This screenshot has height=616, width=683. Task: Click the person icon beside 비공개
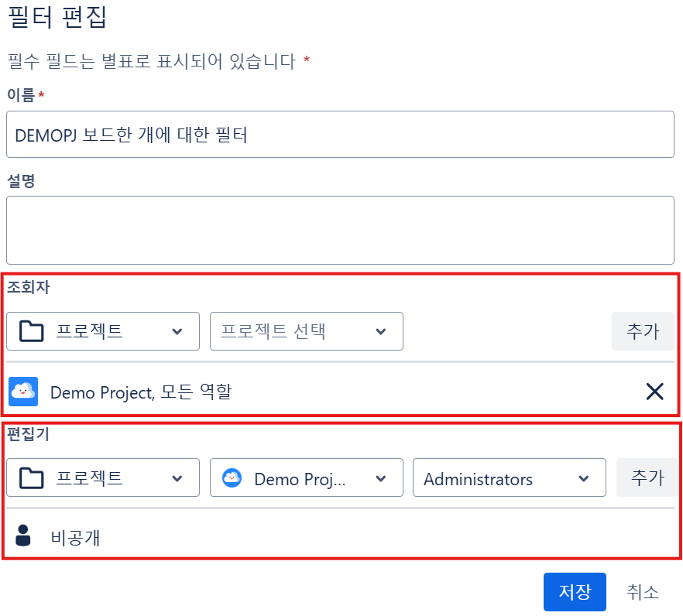(x=23, y=536)
